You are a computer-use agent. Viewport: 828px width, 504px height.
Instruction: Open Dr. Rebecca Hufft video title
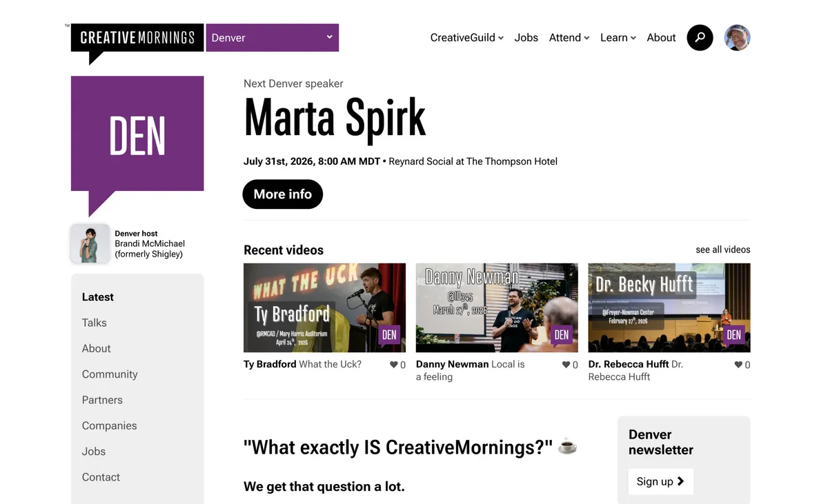[x=635, y=370]
